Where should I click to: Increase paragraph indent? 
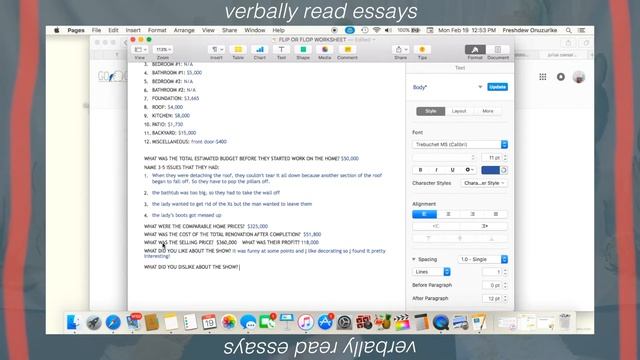coord(484,226)
